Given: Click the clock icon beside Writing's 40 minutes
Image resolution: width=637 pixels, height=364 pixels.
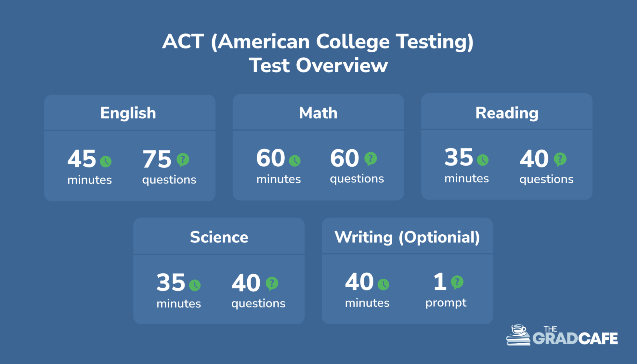Looking at the screenshot, I should click(383, 284).
